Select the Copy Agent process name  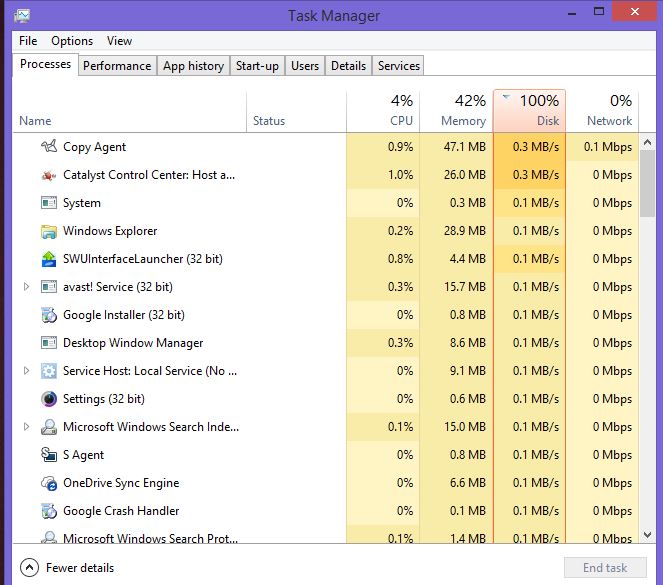[94, 147]
